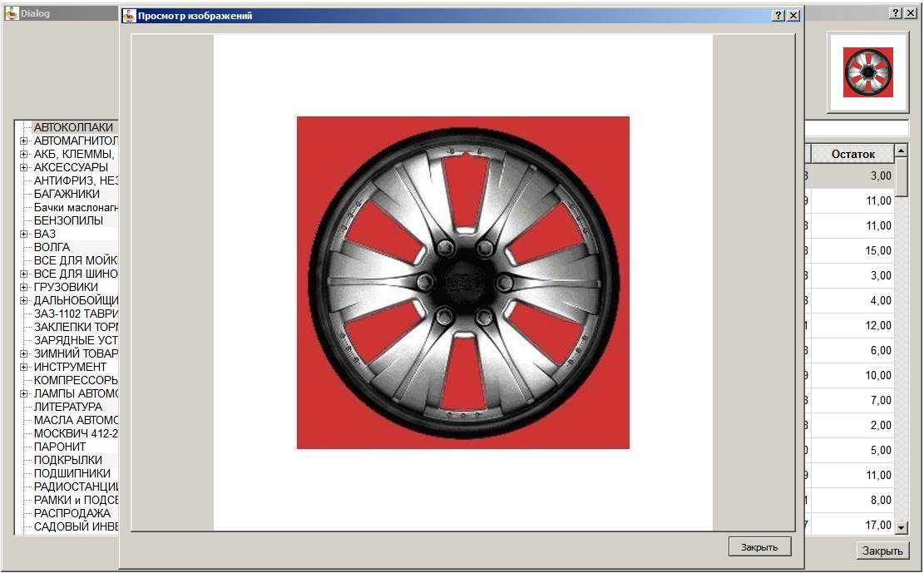Viewport: 924px width, 573px height.
Task: Expand the ВСЕ ДЛЯ ШИНО tree node
Action: pyautogui.click(x=23, y=274)
